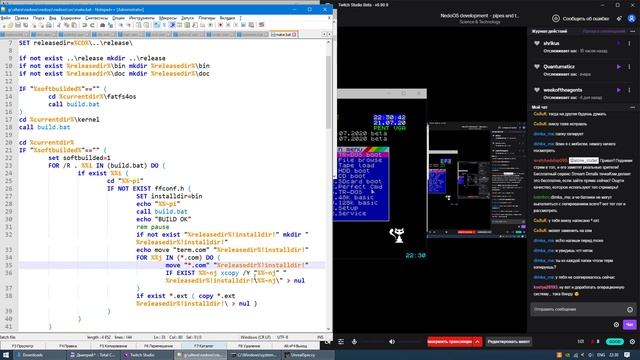Open more options for shrikus activity
The width and height of the screenshot is (640, 360).
click(x=629, y=43)
